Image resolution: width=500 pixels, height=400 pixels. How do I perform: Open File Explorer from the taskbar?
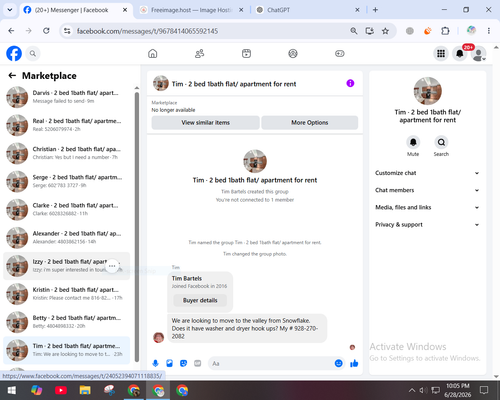click(x=85, y=390)
